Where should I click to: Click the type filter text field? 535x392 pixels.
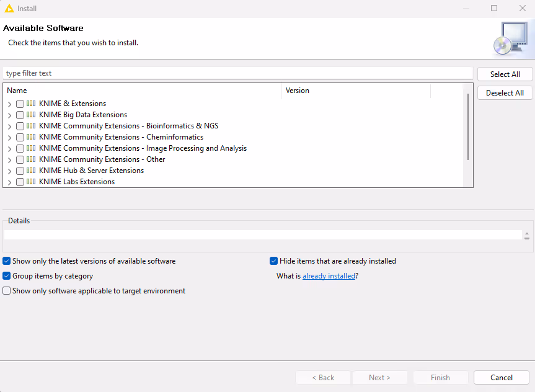click(237, 73)
